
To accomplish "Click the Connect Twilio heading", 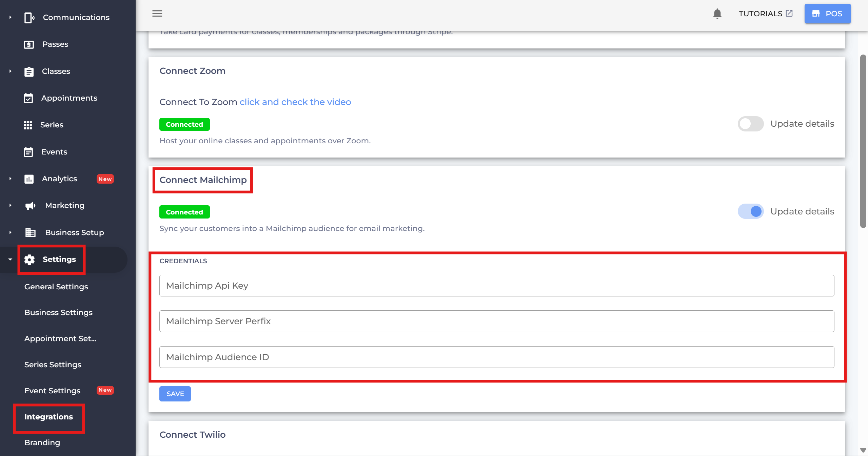I will (193, 435).
